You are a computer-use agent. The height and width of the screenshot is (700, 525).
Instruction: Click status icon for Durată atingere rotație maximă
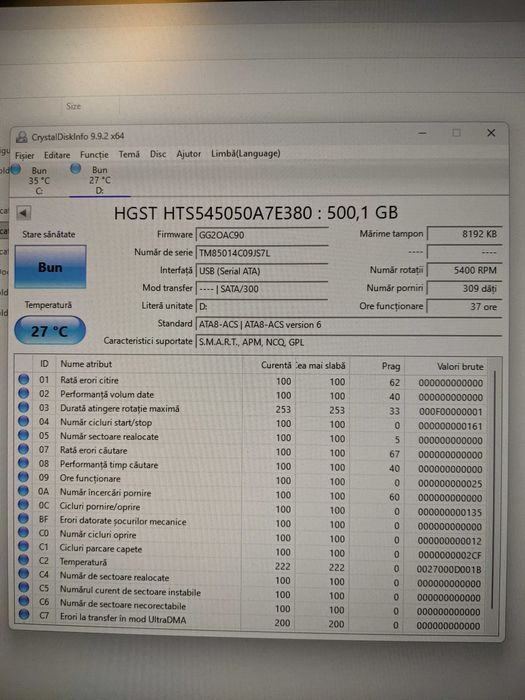[24, 407]
